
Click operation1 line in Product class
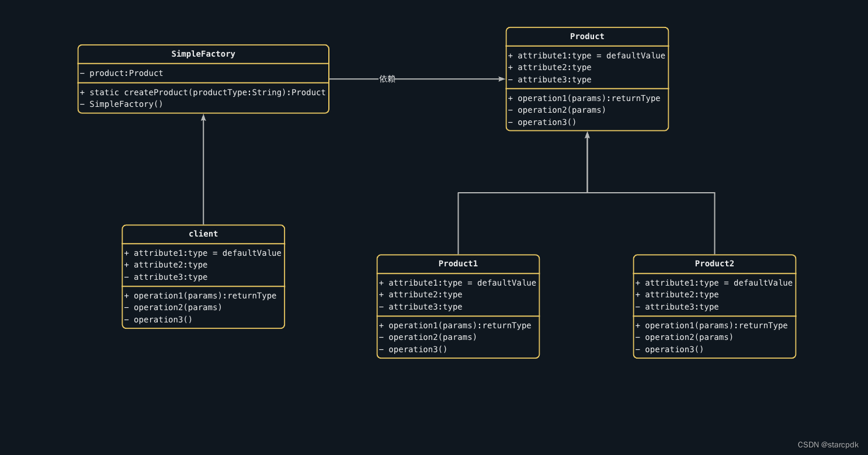coord(584,98)
